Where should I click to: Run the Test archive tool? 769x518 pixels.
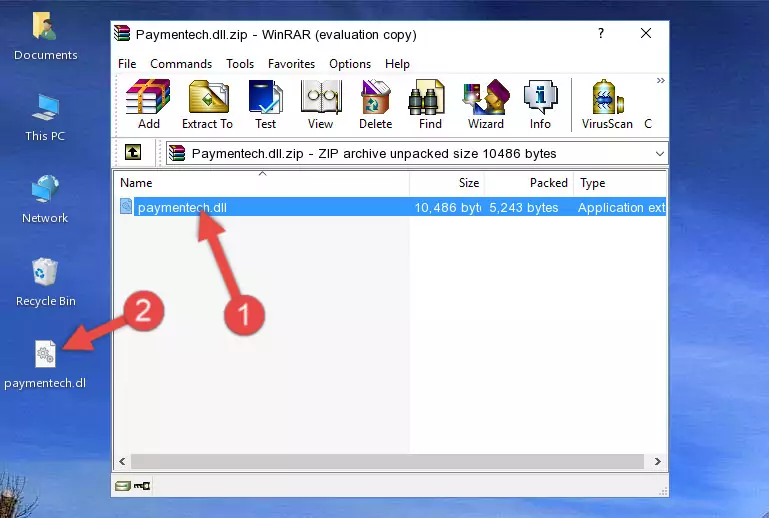[265, 104]
